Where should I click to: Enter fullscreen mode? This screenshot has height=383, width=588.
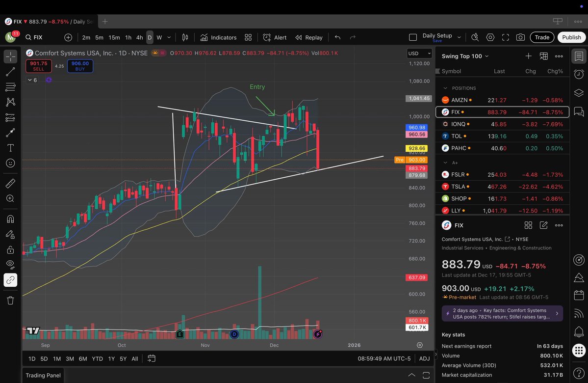coord(506,37)
